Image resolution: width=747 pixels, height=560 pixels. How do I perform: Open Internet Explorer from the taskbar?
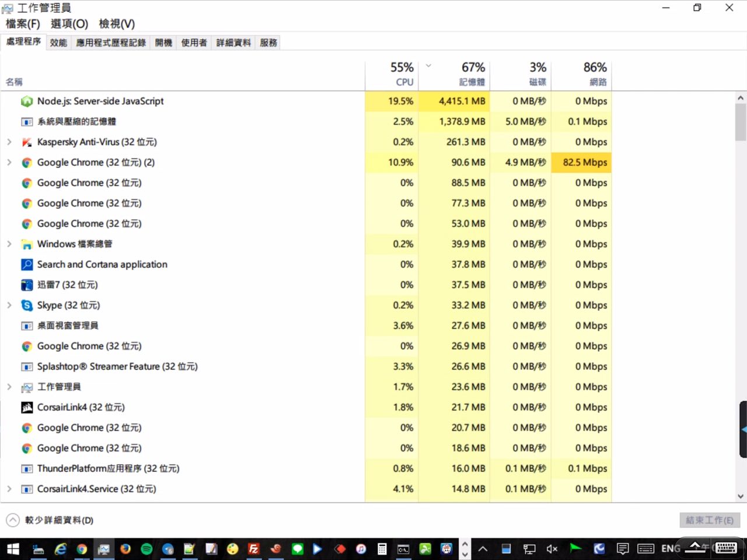(x=61, y=549)
